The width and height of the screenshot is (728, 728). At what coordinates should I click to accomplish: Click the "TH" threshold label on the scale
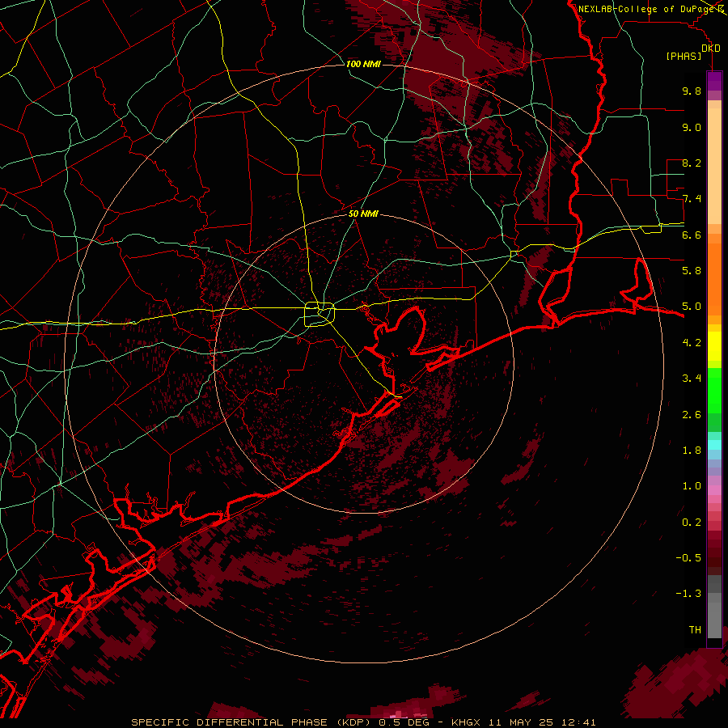(695, 630)
